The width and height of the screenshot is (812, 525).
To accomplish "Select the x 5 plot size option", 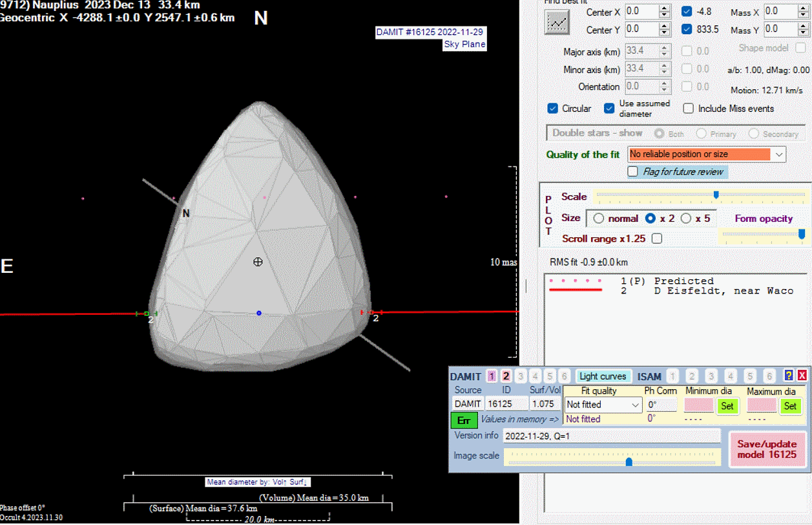I will pyautogui.click(x=686, y=219).
